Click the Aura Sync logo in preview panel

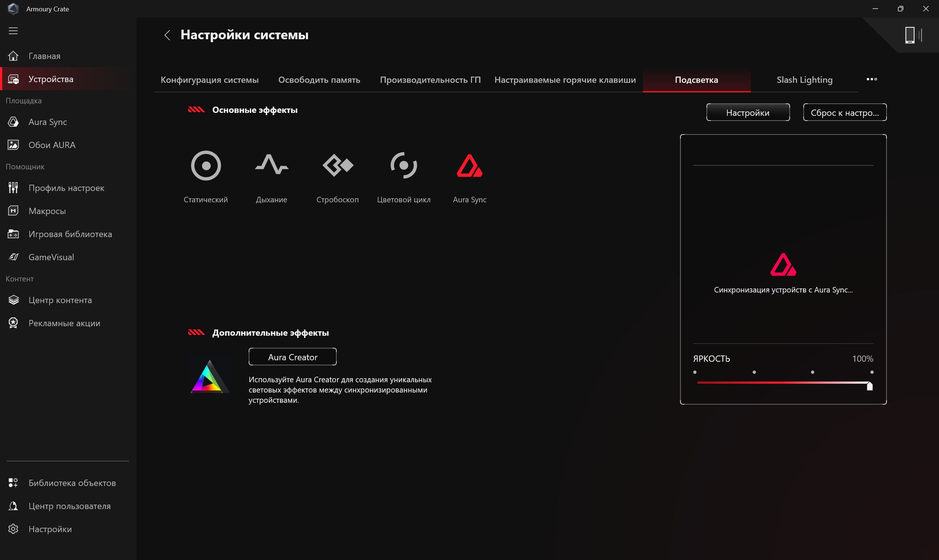[x=783, y=264]
